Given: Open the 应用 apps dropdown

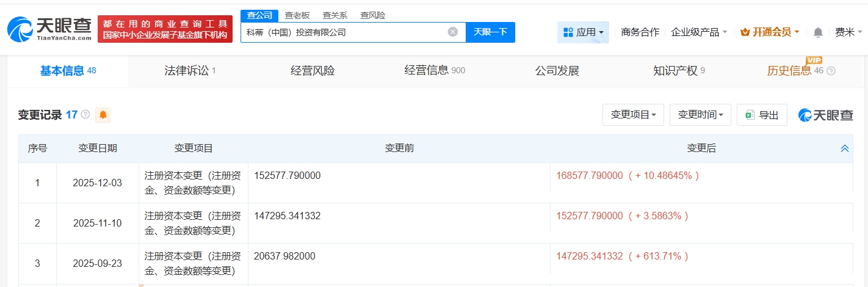Looking at the screenshot, I should pyautogui.click(x=583, y=32).
